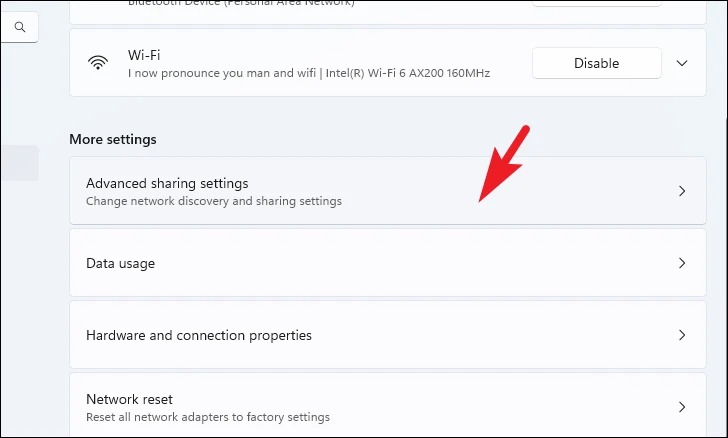728x438 pixels.
Task: Open the Network reset option
Action: pyautogui.click(x=388, y=405)
